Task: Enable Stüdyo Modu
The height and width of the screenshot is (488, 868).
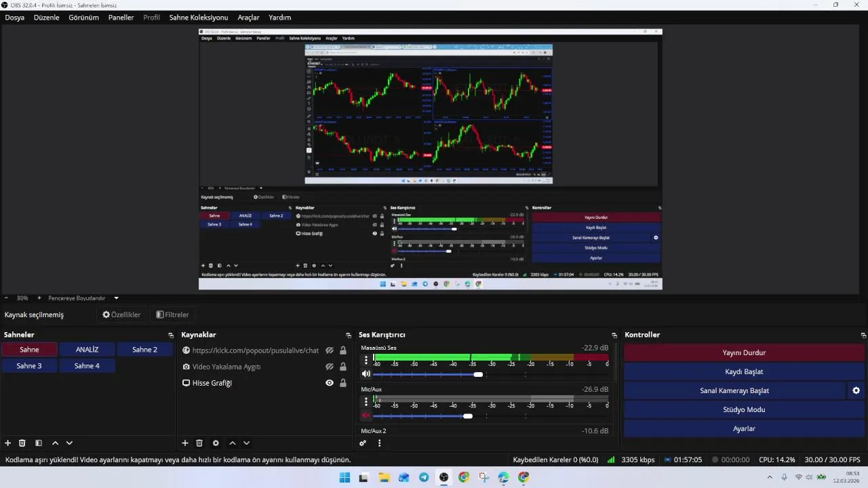Action: [x=744, y=409]
